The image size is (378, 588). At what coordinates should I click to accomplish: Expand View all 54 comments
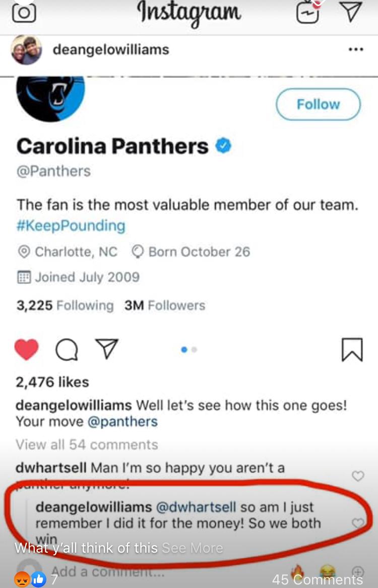click(x=87, y=445)
